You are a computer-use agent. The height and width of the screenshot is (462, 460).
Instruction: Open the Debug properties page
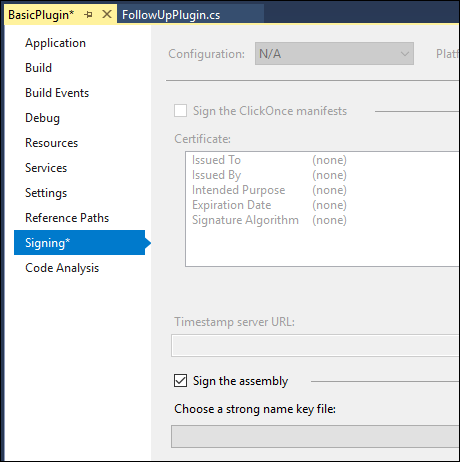pyautogui.click(x=42, y=118)
